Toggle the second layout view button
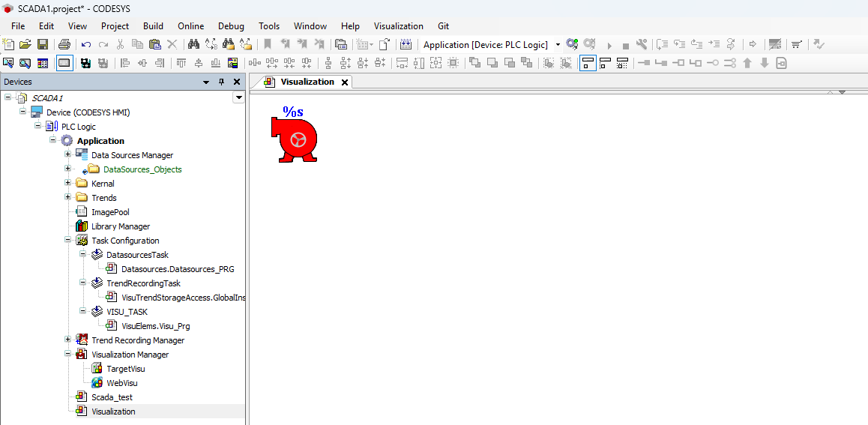 coord(605,63)
